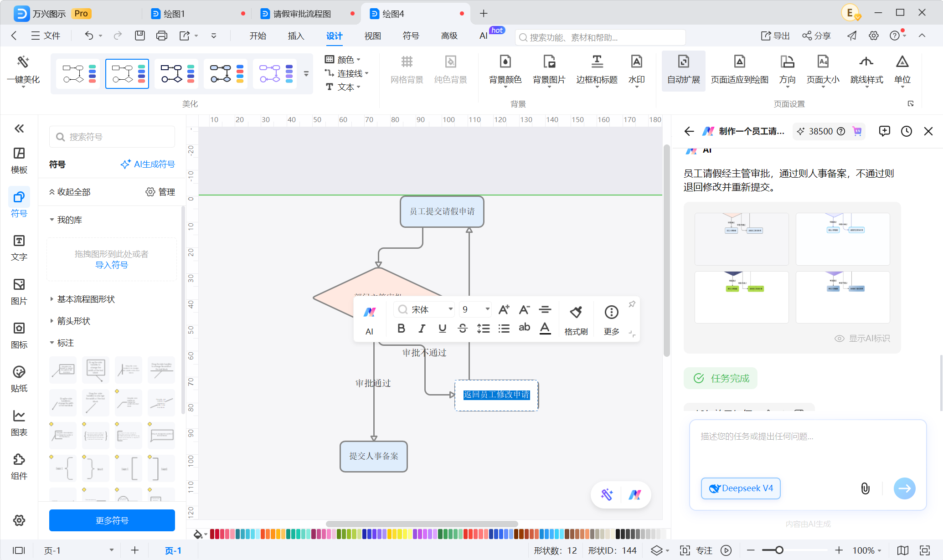Switch to the Advanced (高级) ribbon tab
The image size is (943, 560).
(x=449, y=36)
